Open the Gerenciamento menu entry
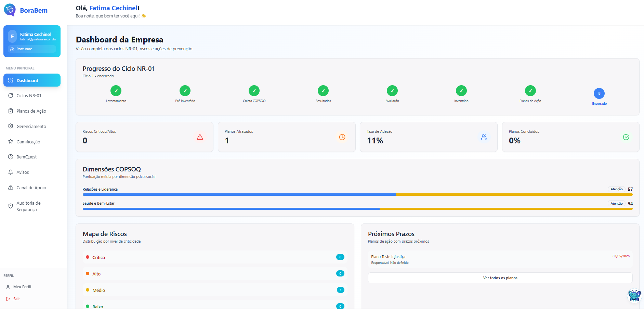This screenshot has width=644, height=309. coord(32,126)
